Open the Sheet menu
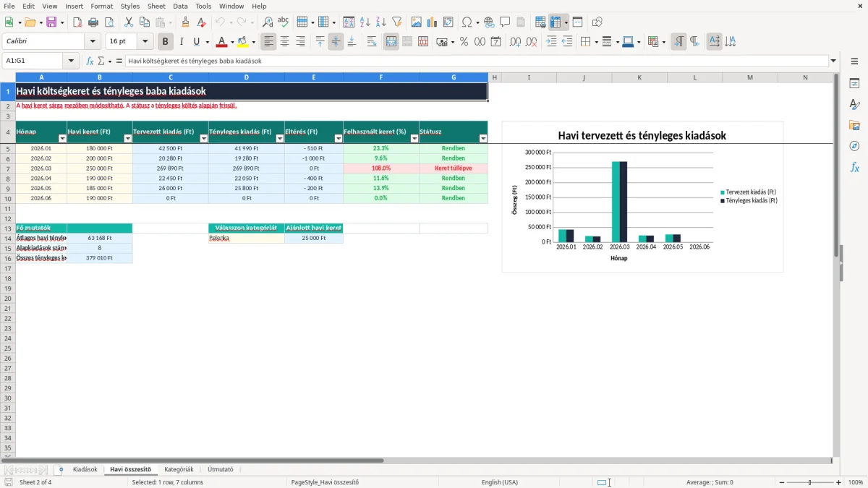 156,6
